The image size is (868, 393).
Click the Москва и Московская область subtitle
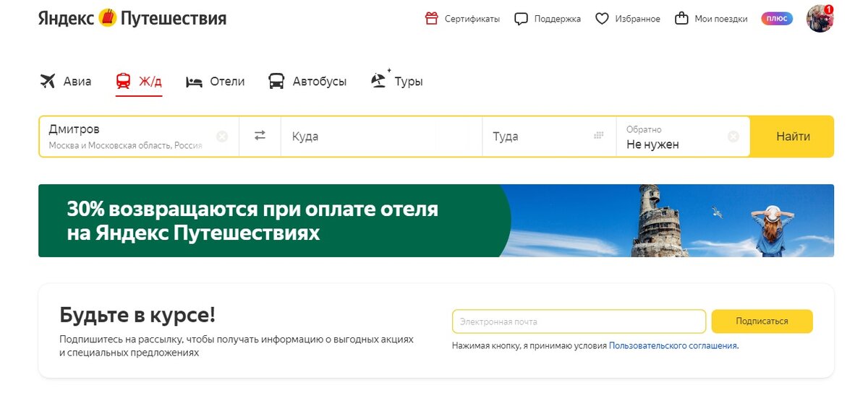pyautogui.click(x=125, y=145)
